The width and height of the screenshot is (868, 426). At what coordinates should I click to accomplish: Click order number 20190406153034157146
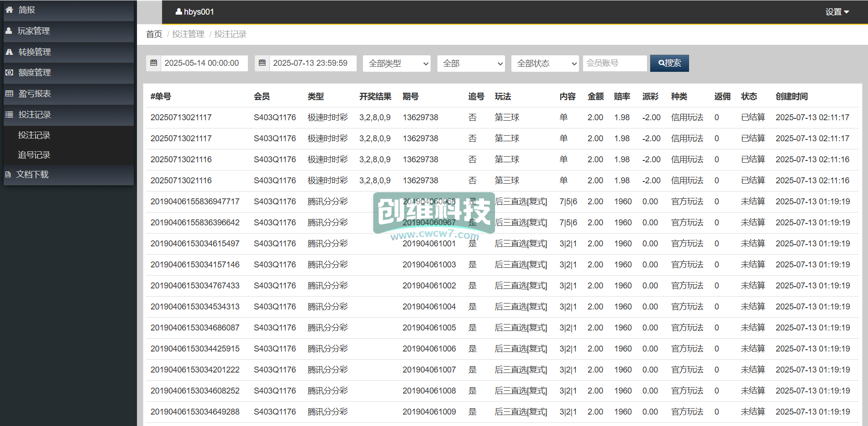[195, 265]
